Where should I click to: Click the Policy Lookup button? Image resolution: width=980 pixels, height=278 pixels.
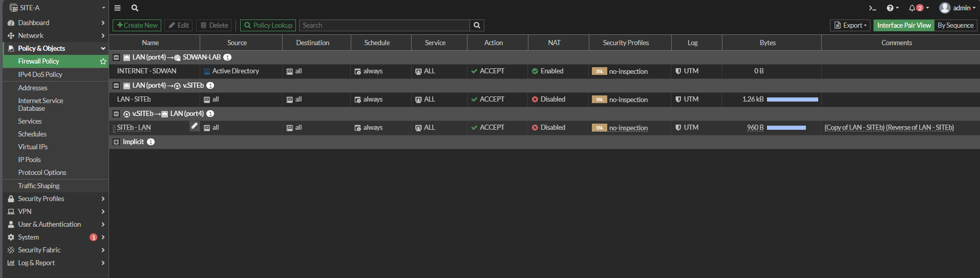coord(268,26)
